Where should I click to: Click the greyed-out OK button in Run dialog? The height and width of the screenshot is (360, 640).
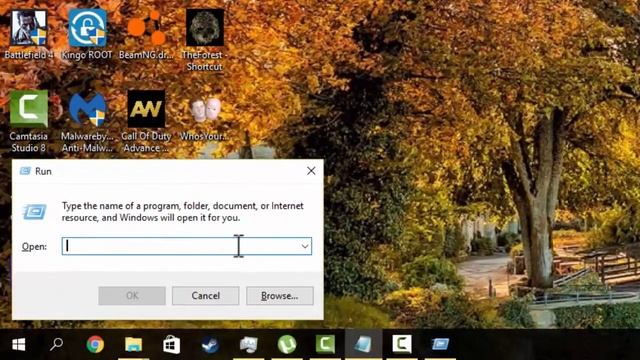[x=132, y=296]
